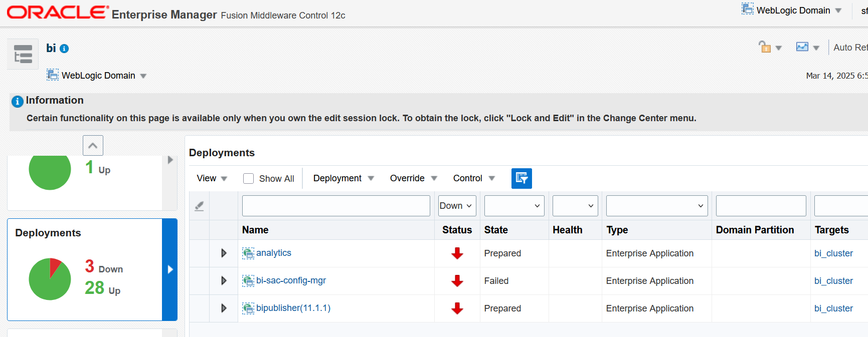Click the Oracle logo
This screenshot has width=868, height=337.
58,12
